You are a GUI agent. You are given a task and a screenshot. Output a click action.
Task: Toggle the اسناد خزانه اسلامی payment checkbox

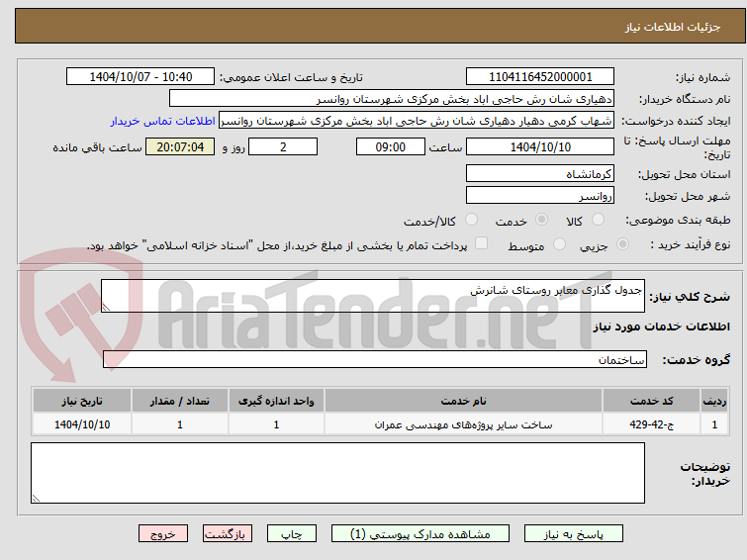(481, 243)
